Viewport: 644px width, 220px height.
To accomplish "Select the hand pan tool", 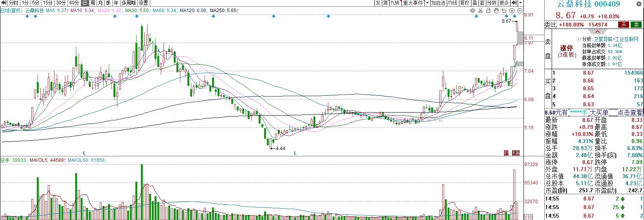I will (496, 11).
